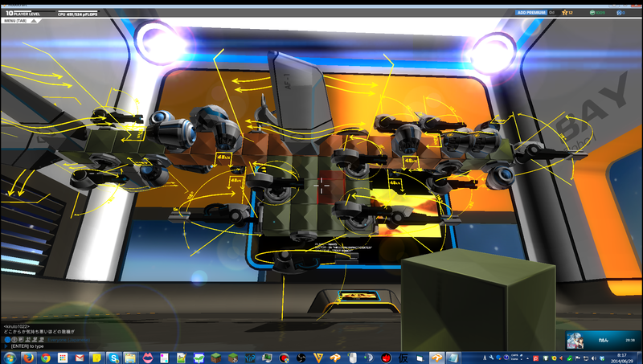Click the CPU pFLOPS readout

point(78,14)
